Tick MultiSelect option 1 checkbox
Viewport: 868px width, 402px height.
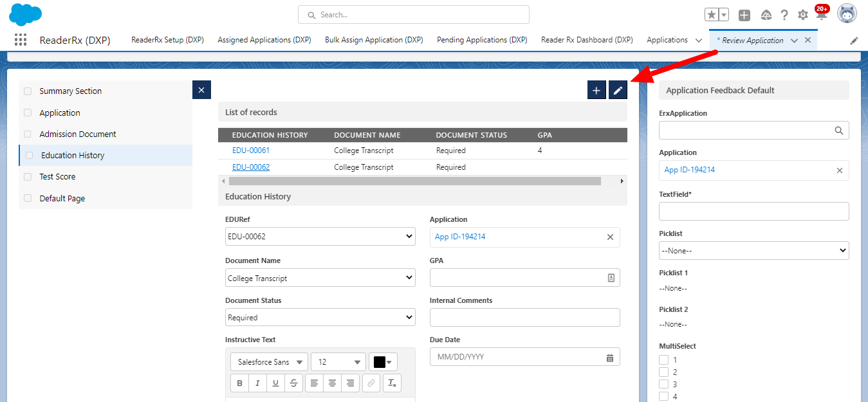664,360
